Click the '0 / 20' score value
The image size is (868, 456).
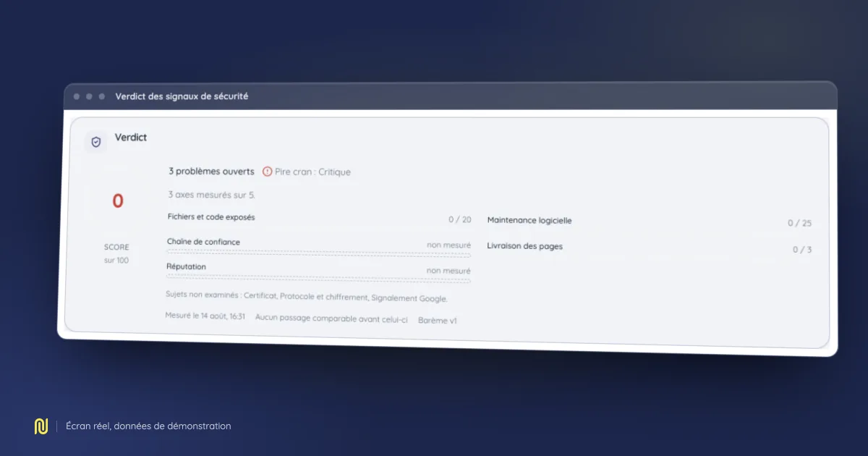[460, 219]
